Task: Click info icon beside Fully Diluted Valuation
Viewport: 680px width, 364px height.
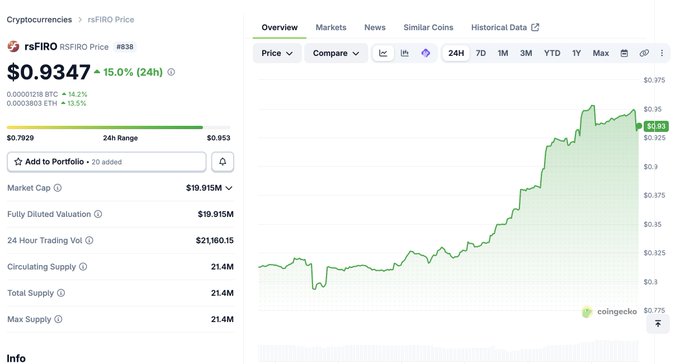Action: [98, 214]
